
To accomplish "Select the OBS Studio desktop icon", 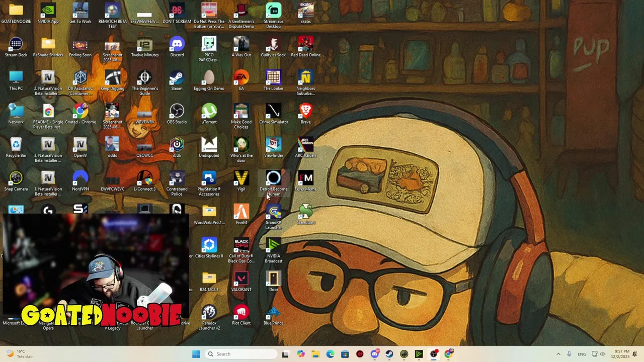I will click(x=177, y=114).
